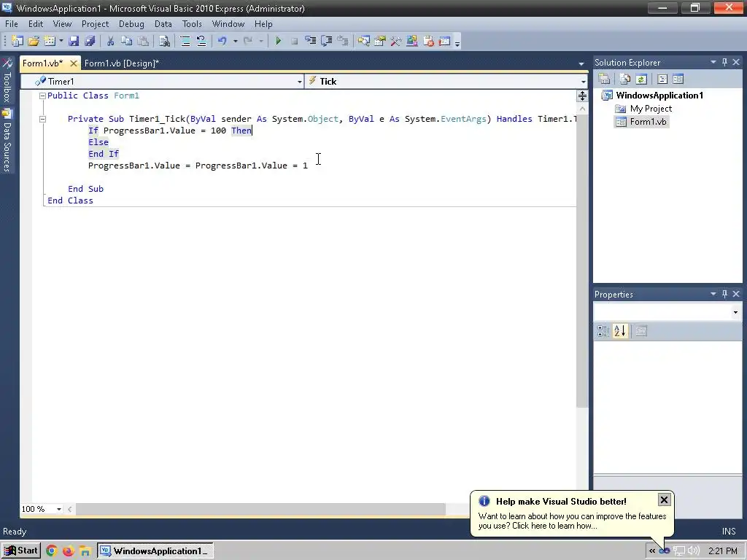Click the Copy toolbar icon
Screen dimensions: 747x560
(x=126, y=42)
